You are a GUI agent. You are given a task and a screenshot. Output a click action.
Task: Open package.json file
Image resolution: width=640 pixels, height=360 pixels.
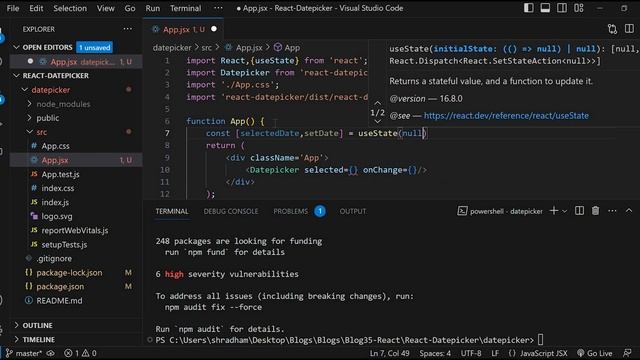tap(60, 287)
